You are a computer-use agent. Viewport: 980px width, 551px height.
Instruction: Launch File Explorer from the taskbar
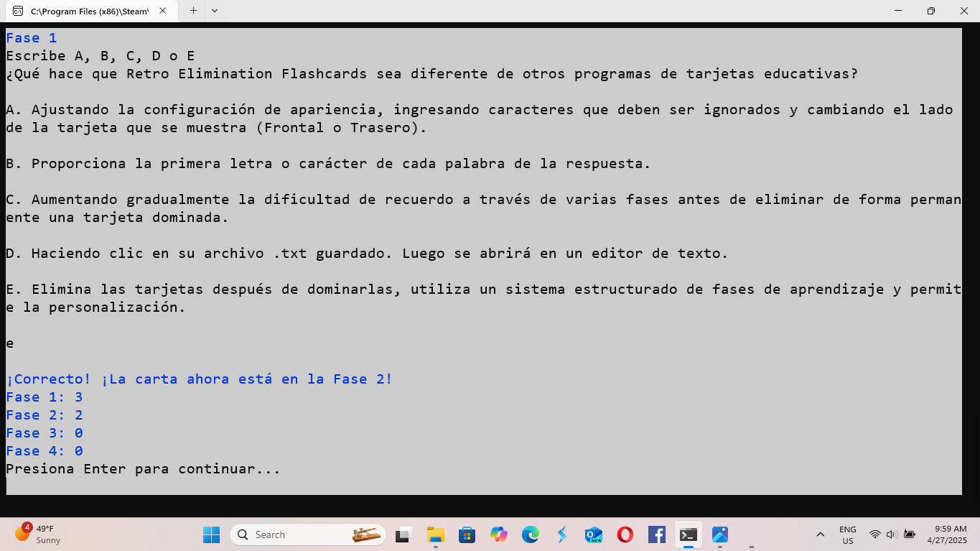pos(435,534)
